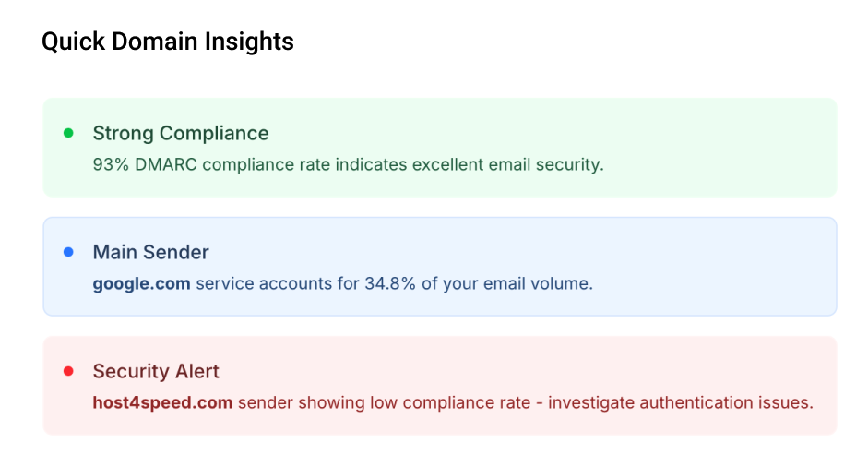Click the Quick Domain Insights title
Viewport: 868px width, 455px height.
pos(168,42)
